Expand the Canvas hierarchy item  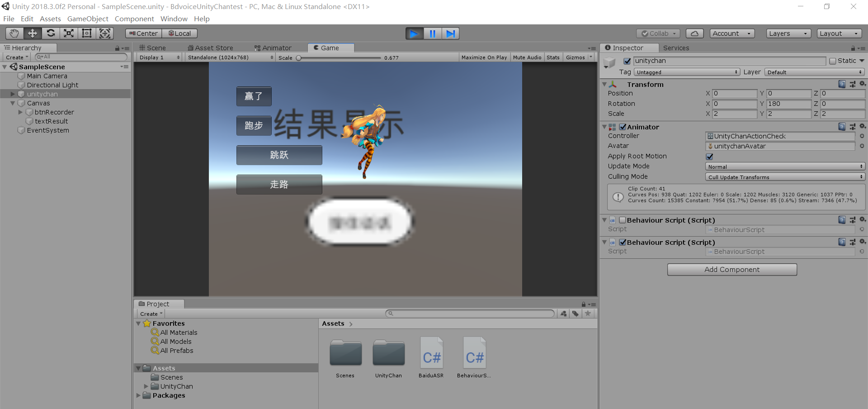(x=13, y=103)
